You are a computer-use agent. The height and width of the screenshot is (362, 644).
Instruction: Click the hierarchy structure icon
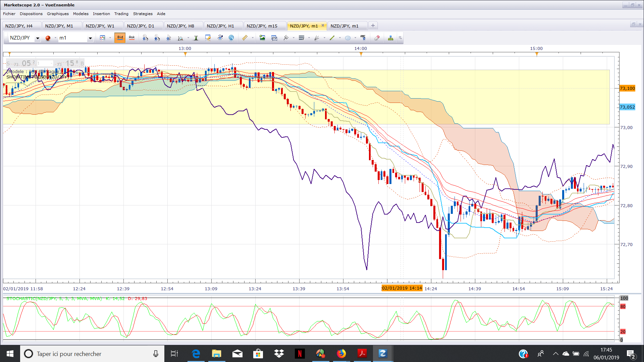tap(390, 38)
